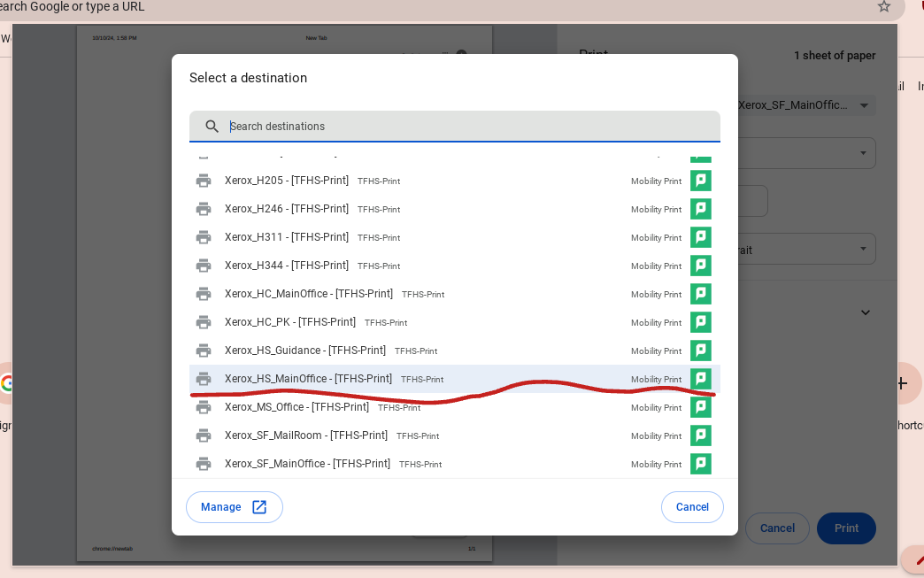Click printer icon beside Xerox_H246
This screenshot has width=924, height=578.
tap(204, 209)
